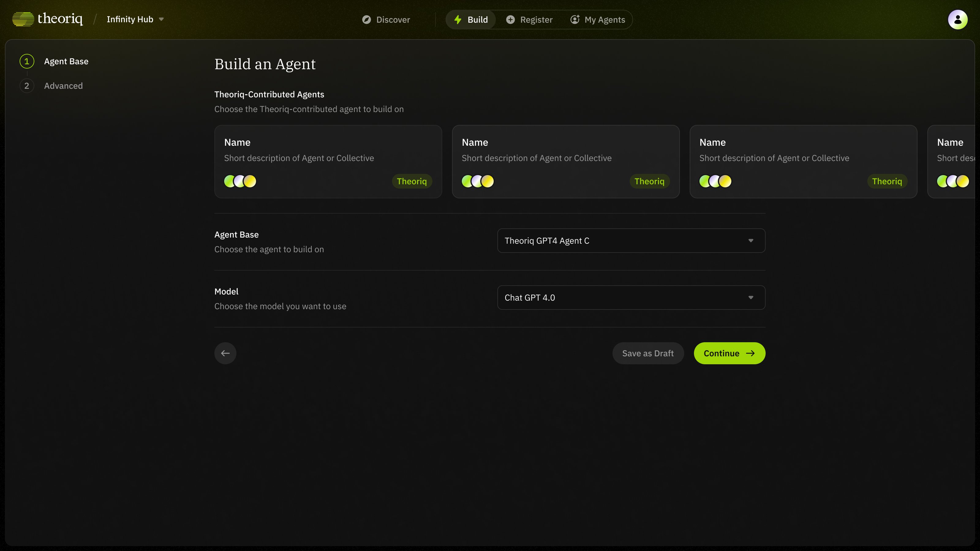This screenshot has width=980, height=551.
Task: Click the Register plus icon
Action: [511, 20]
